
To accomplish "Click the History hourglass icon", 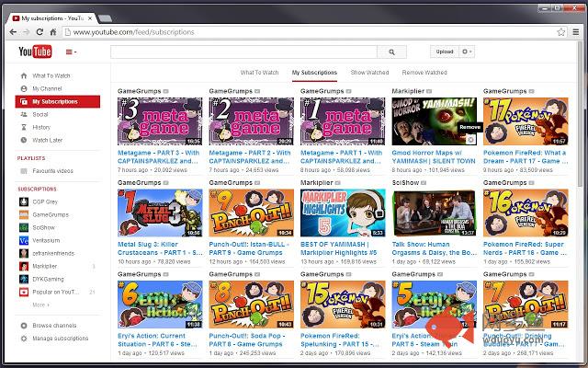I will [x=24, y=127].
